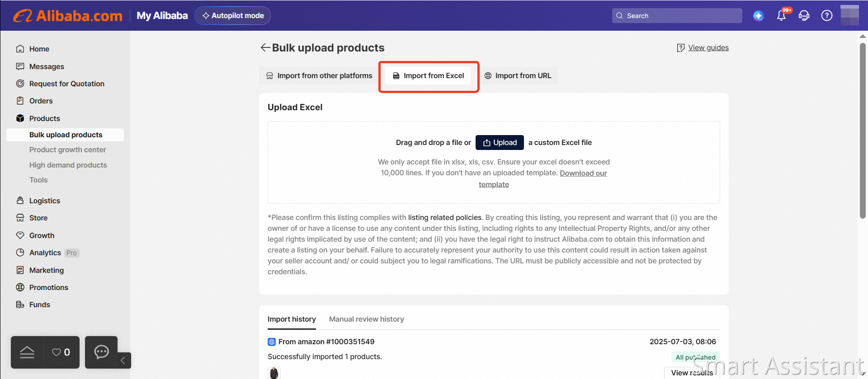Go back using the arrow beside Bulk upload products
The height and width of the screenshot is (379, 868).
(x=265, y=47)
